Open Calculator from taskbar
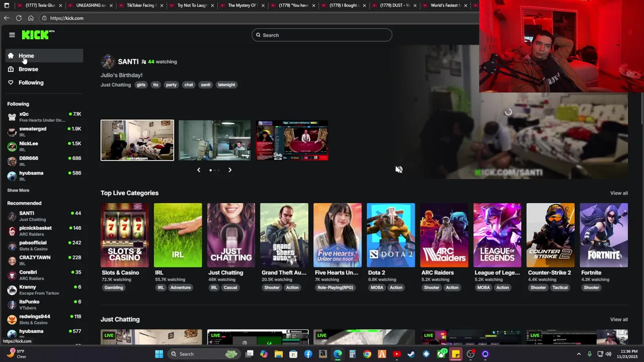 (x=352, y=354)
